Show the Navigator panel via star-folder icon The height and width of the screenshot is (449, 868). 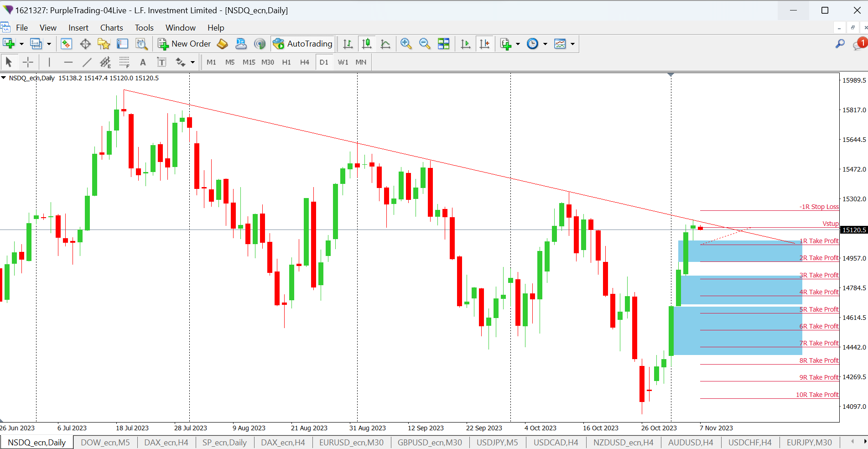click(x=104, y=44)
